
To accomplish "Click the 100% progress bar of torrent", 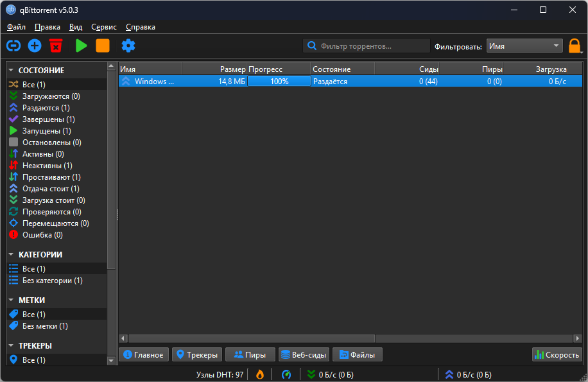I will coord(279,81).
